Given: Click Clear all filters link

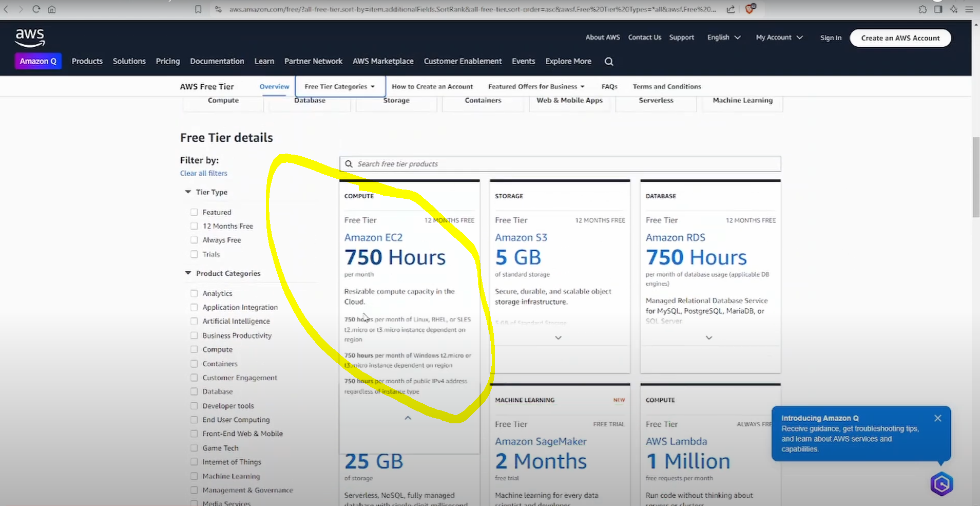Looking at the screenshot, I should pyautogui.click(x=203, y=173).
